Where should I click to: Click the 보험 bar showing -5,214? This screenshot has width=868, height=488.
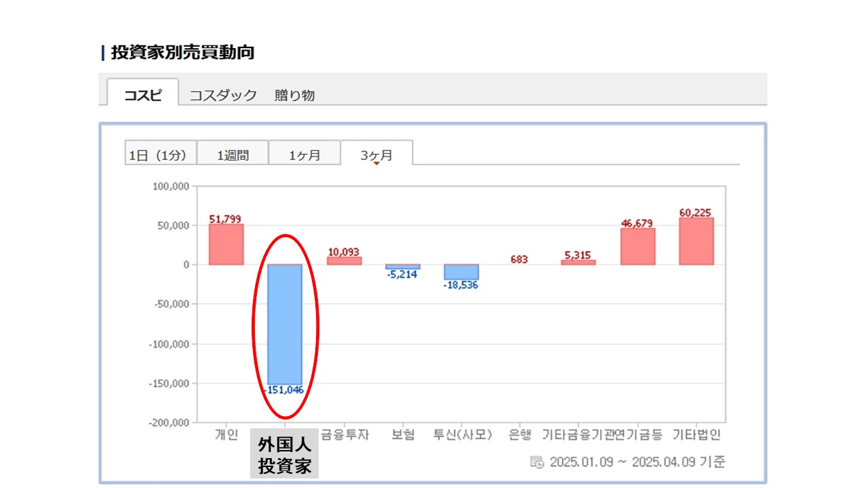point(403,266)
